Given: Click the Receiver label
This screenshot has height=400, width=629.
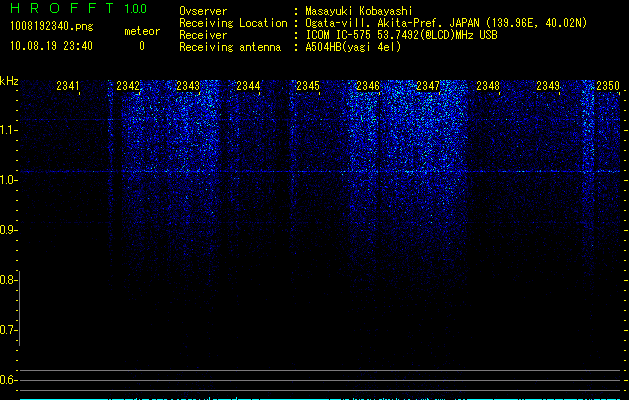Looking at the screenshot, I should pyautogui.click(x=203, y=35).
